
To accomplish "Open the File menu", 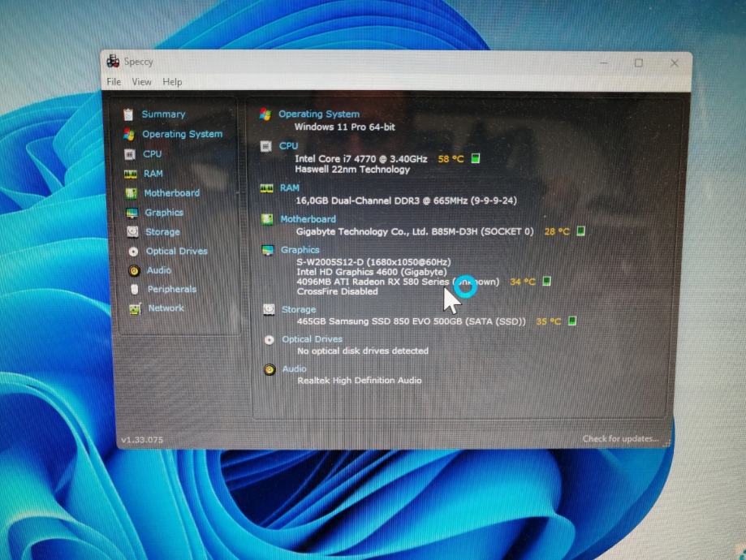I will pyautogui.click(x=114, y=82).
